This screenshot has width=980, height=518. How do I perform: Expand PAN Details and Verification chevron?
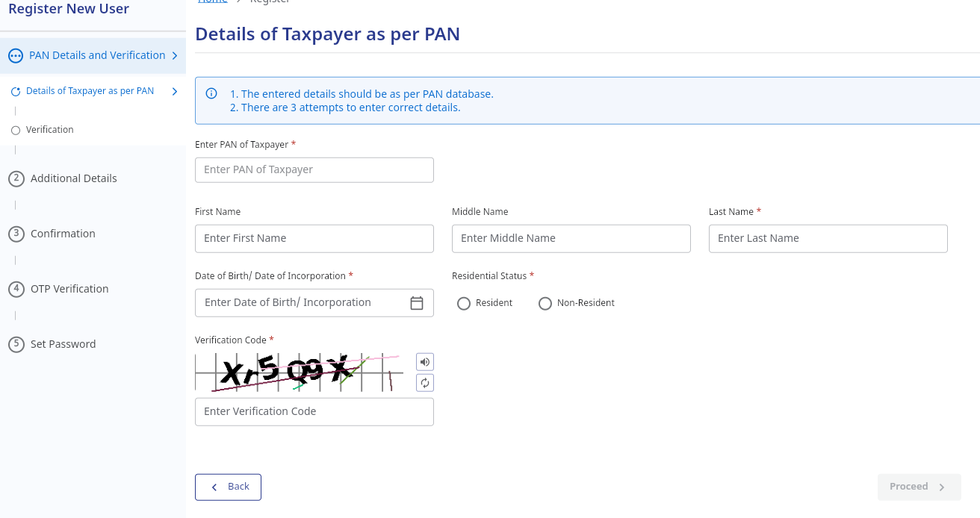(174, 55)
